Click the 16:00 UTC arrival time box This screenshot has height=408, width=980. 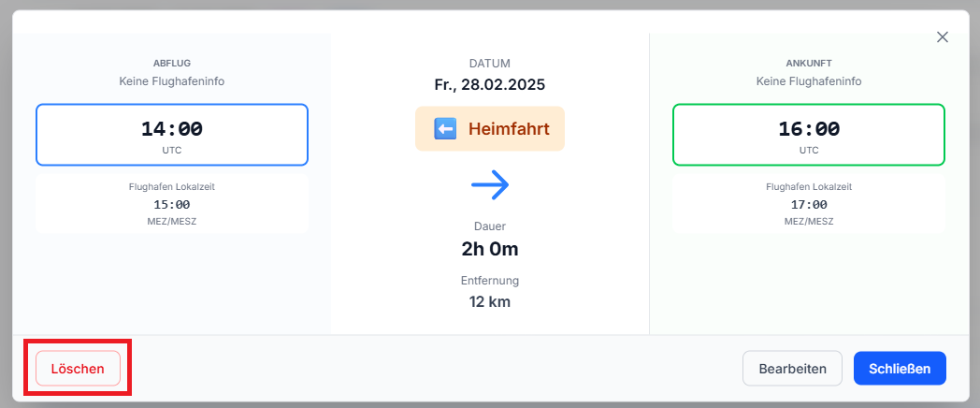809,135
